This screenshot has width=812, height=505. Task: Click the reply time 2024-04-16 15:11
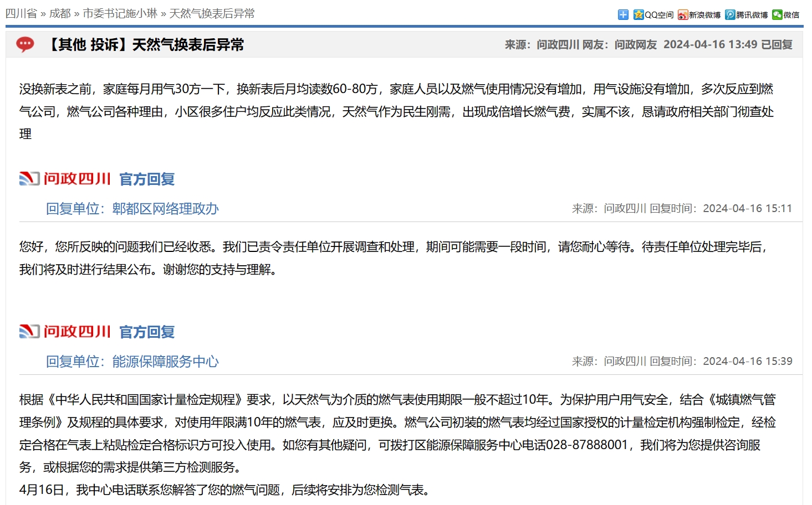(x=748, y=209)
